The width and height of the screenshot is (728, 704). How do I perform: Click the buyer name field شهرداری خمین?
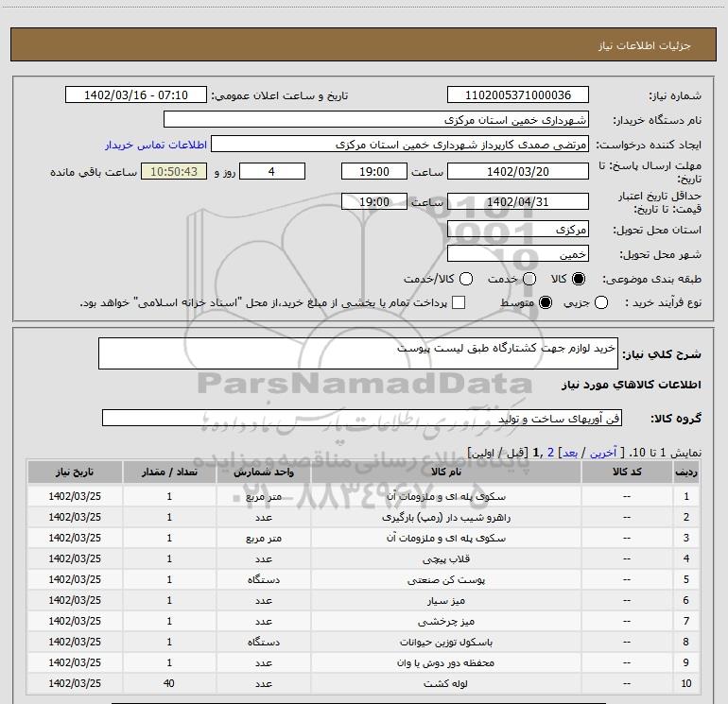click(376, 119)
